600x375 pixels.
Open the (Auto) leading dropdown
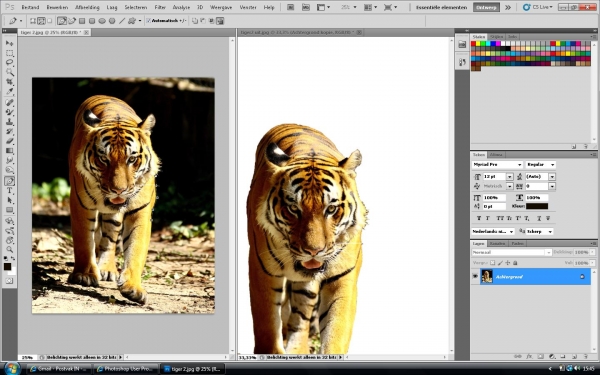tap(552, 176)
